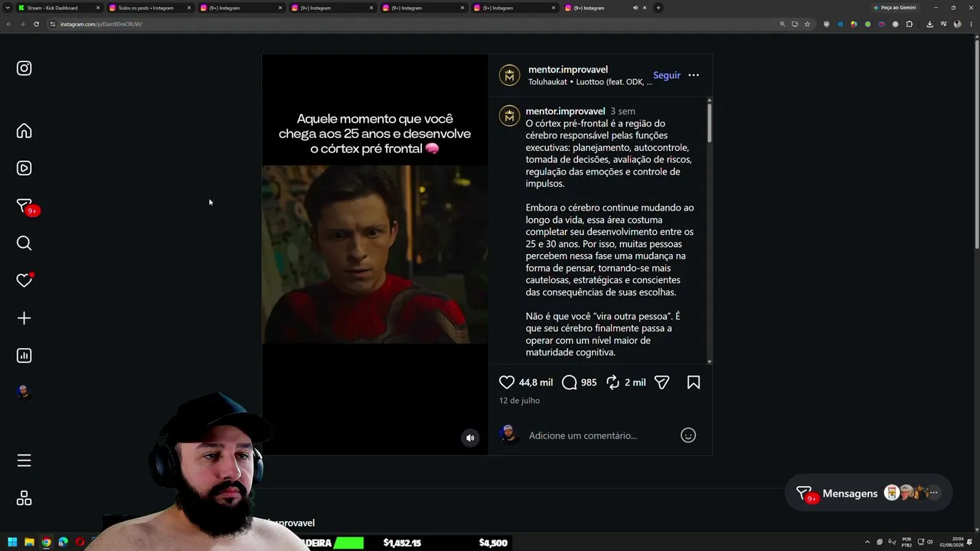Open the Search icon in sidebar

tap(24, 243)
